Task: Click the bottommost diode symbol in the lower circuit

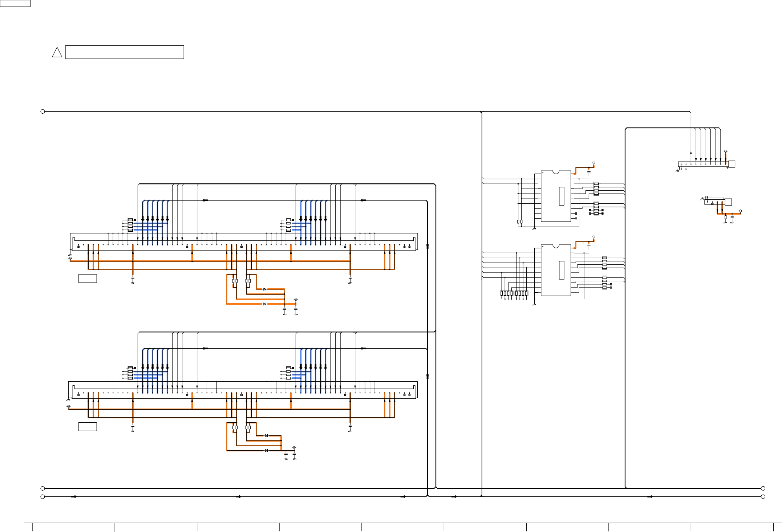Action: pyautogui.click(x=266, y=450)
